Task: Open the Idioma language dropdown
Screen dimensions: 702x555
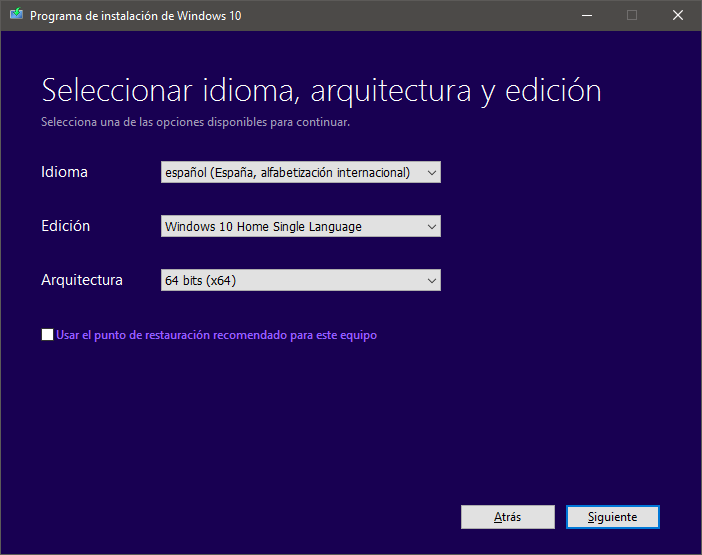Action: (x=301, y=172)
